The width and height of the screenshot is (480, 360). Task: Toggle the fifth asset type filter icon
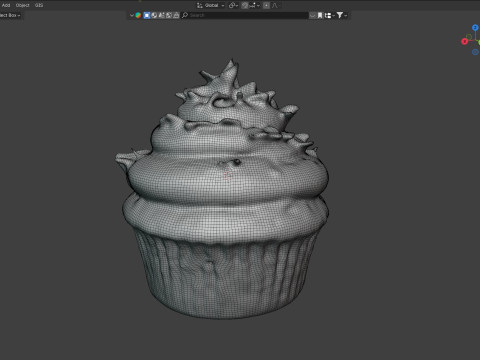176,15
